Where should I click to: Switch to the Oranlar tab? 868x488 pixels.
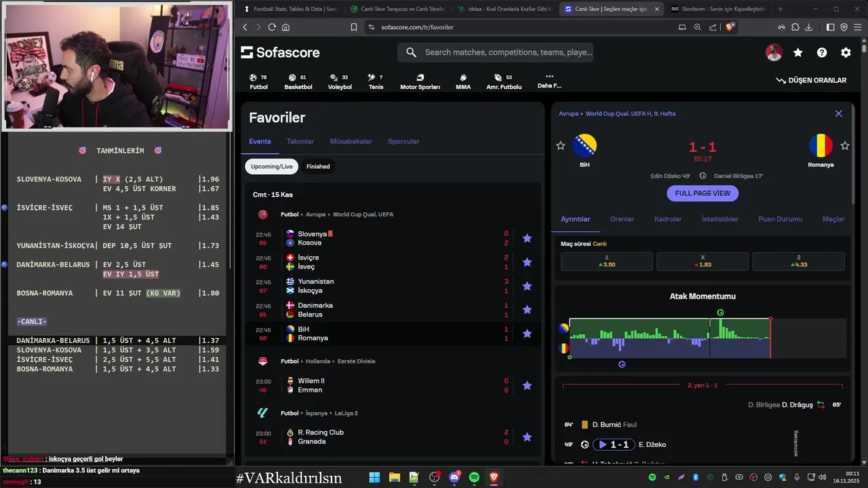[x=622, y=219]
